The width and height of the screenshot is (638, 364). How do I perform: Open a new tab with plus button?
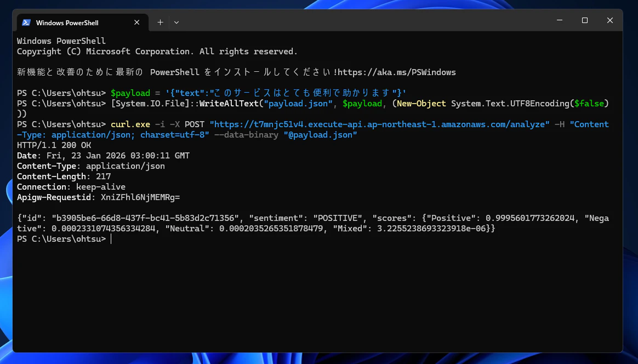(x=160, y=22)
